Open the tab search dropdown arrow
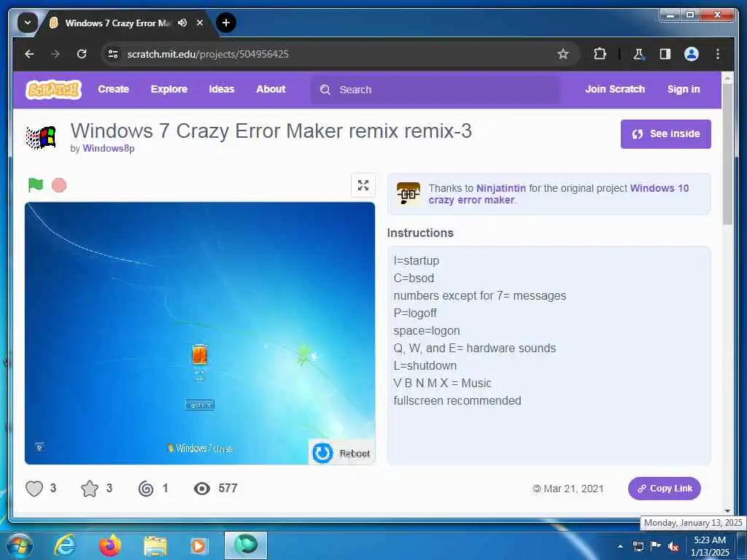Viewport: 747px width, 560px height. click(x=28, y=23)
